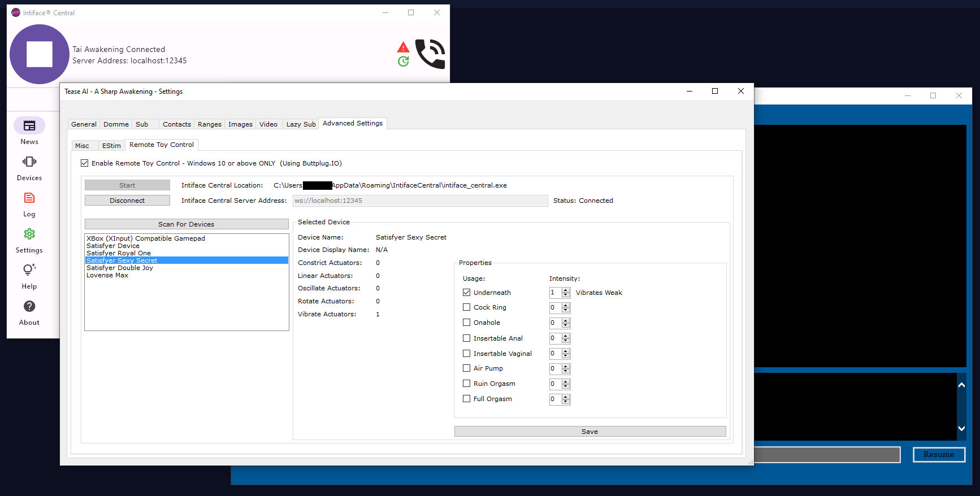Viewport: 980px width, 496px height.
Task: Click the phone connection icon in Intiface Central
Action: (x=430, y=54)
